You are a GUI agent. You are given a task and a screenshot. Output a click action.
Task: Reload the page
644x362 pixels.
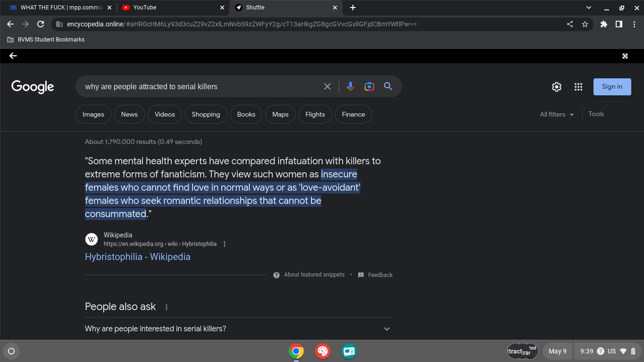click(x=41, y=24)
